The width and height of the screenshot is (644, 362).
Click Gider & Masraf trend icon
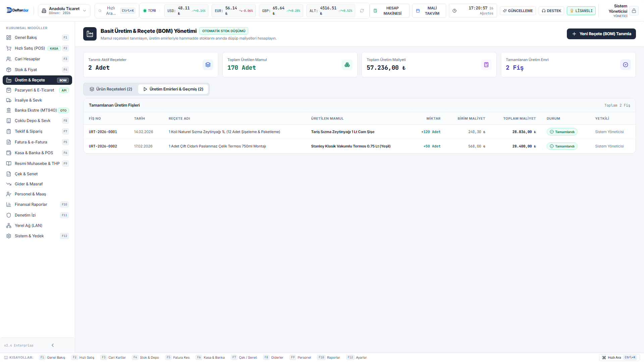pos(9,184)
